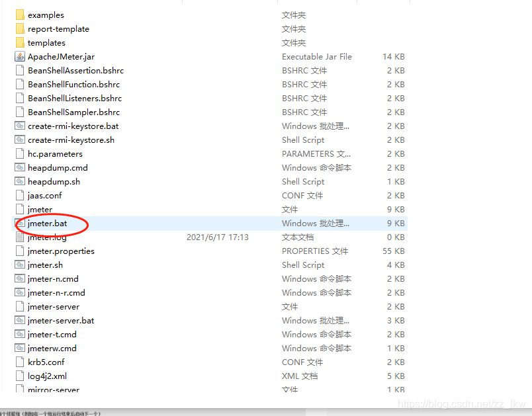The image size is (532, 416).
Task: Click the type cell of jmeter.sh
Action: (x=303, y=265)
